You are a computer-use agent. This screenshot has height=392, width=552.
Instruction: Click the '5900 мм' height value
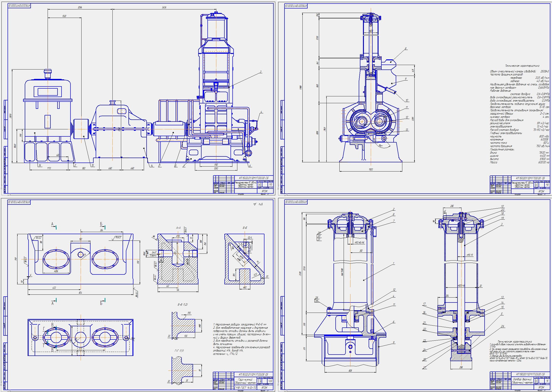click(x=544, y=159)
